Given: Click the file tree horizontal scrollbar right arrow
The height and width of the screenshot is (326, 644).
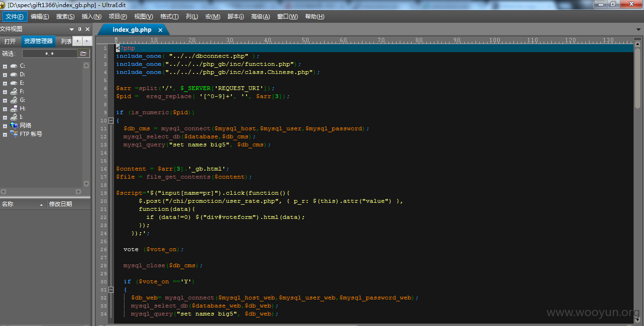Looking at the screenshot, I should [79, 191].
